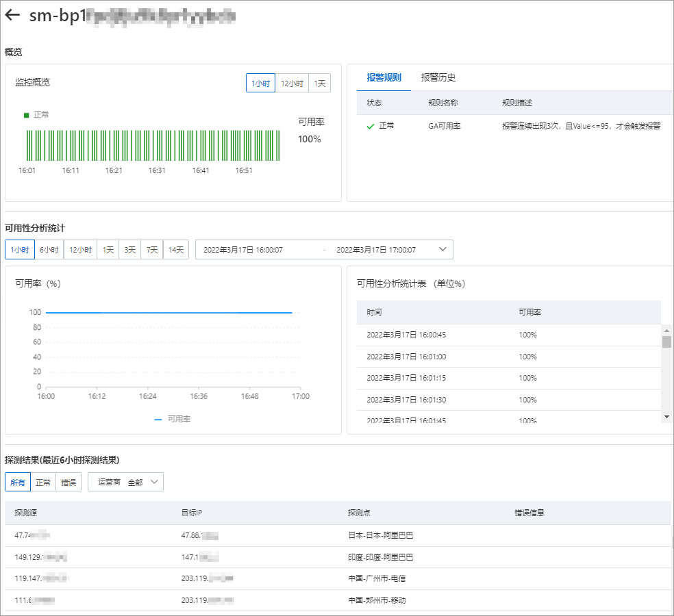Show 所有 probe results
This screenshot has height=616, width=674.
(x=18, y=482)
